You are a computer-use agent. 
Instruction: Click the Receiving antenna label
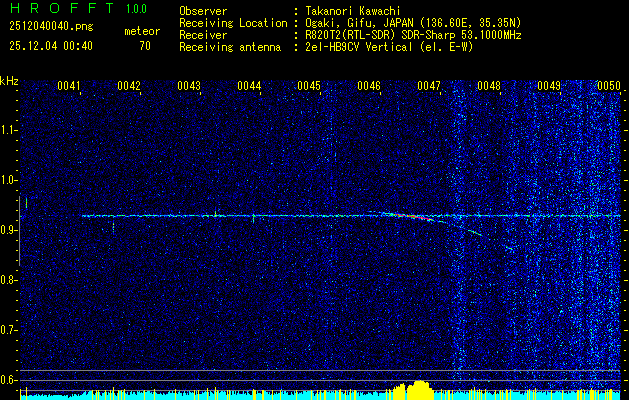click(x=230, y=47)
